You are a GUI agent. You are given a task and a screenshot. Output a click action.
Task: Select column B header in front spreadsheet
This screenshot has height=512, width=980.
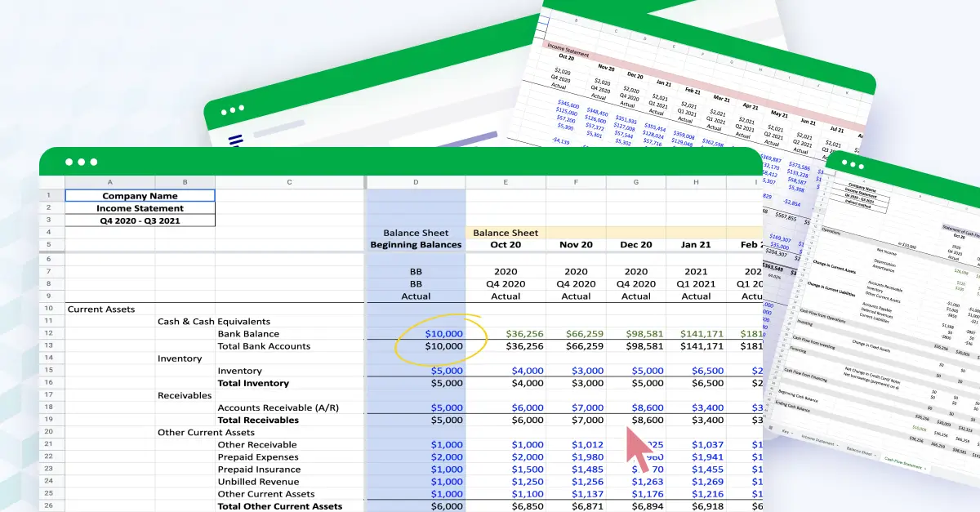tap(185, 183)
